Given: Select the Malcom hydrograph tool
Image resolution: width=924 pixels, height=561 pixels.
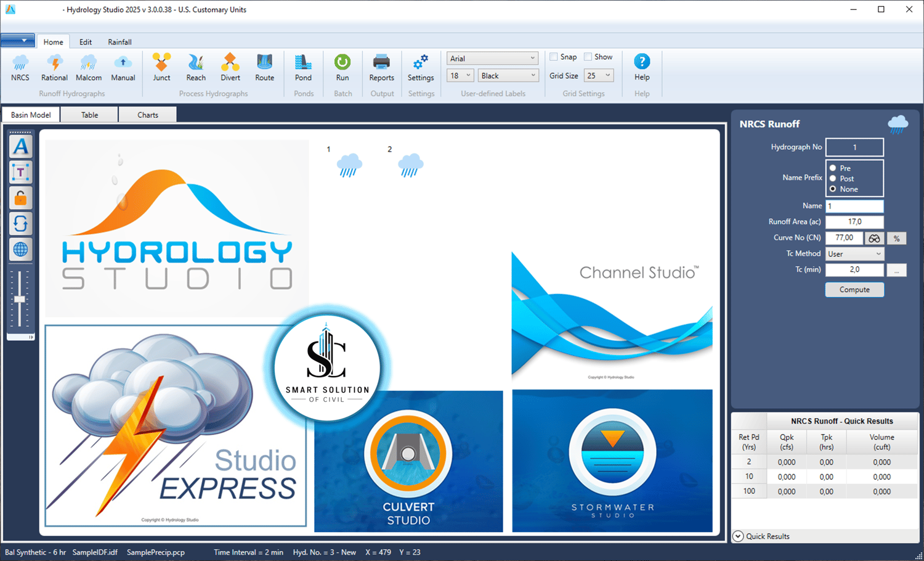Looking at the screenshot, I should click(x=89, y=68).
